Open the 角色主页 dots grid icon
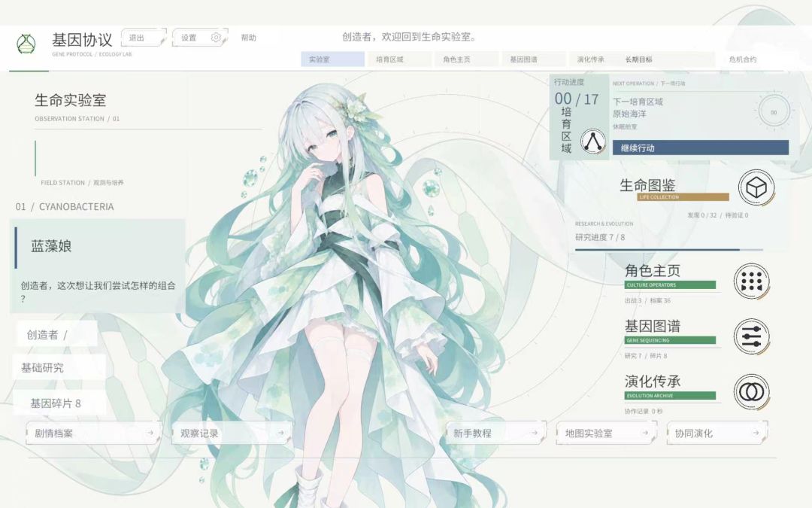 pyautogui.click(x=751, y=281)
